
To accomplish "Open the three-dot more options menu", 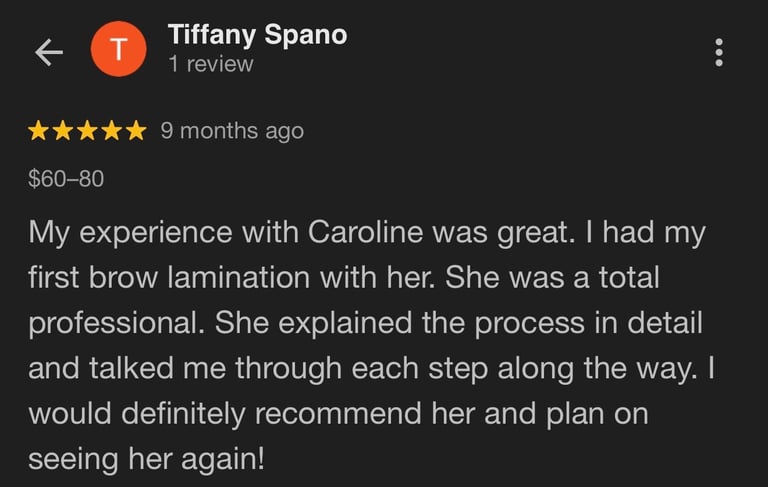I will [719, 52].
